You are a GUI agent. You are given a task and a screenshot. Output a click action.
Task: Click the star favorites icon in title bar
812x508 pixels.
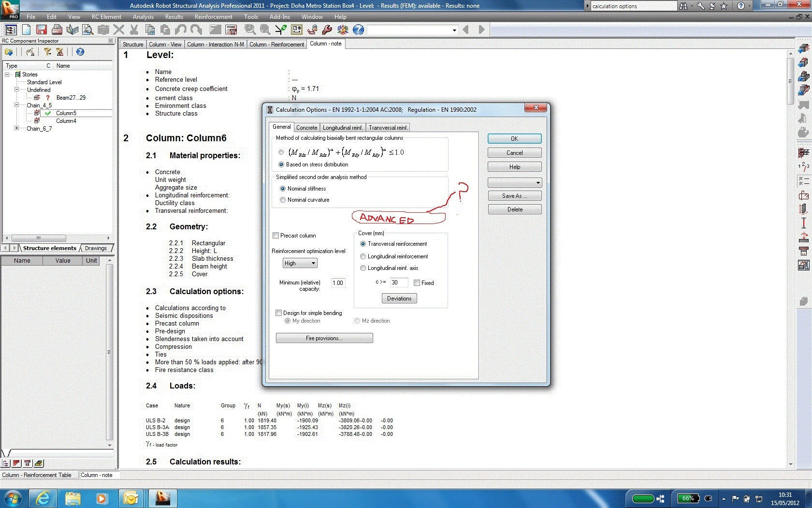(x=724, y=6)
